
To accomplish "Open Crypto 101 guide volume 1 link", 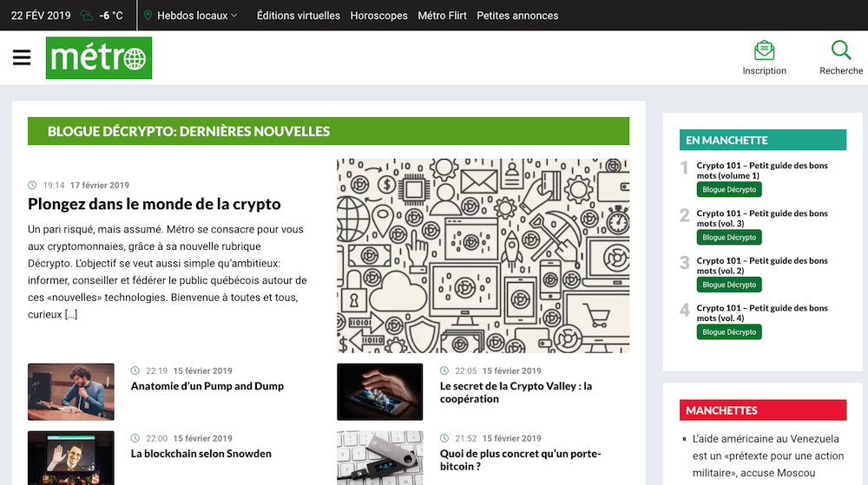I will pos(762,170).
